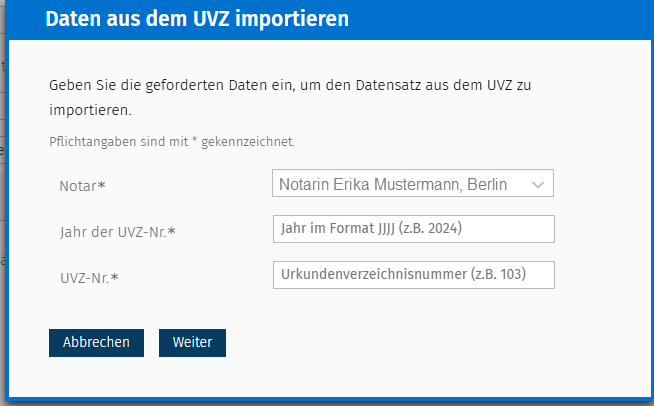Click the Weiter button

(192, 342)
